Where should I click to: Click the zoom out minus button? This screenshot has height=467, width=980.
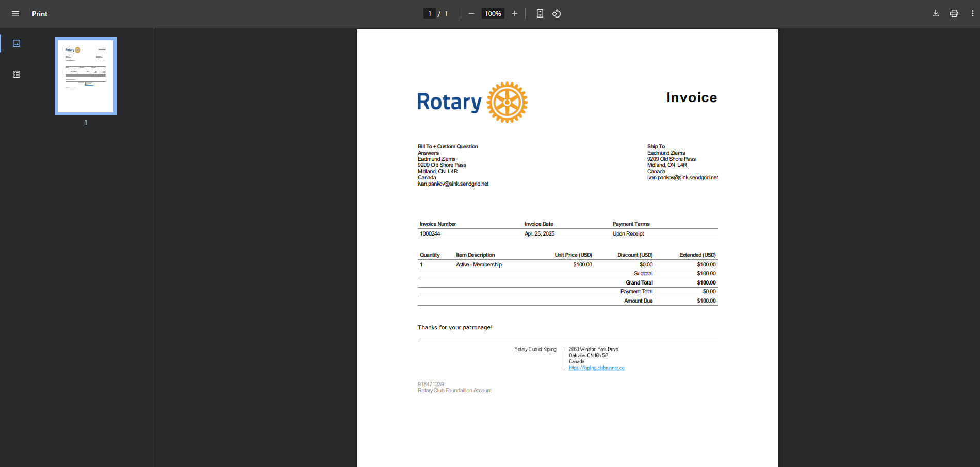[x=471, y=14]
